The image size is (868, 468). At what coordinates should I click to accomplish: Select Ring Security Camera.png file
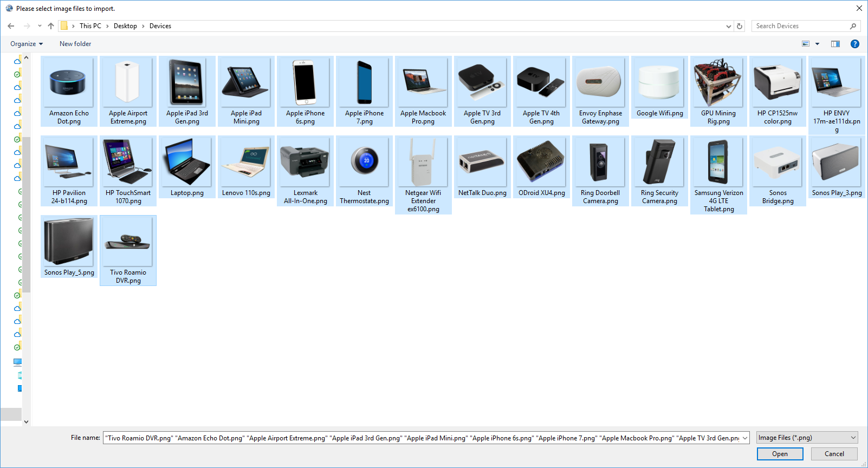[x=659, y=171]
